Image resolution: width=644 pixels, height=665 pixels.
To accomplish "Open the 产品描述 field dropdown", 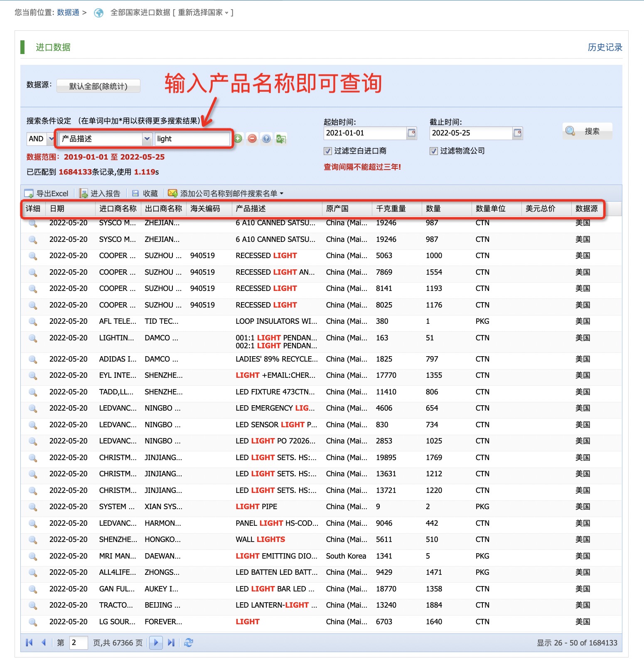I will pos(147,139).
